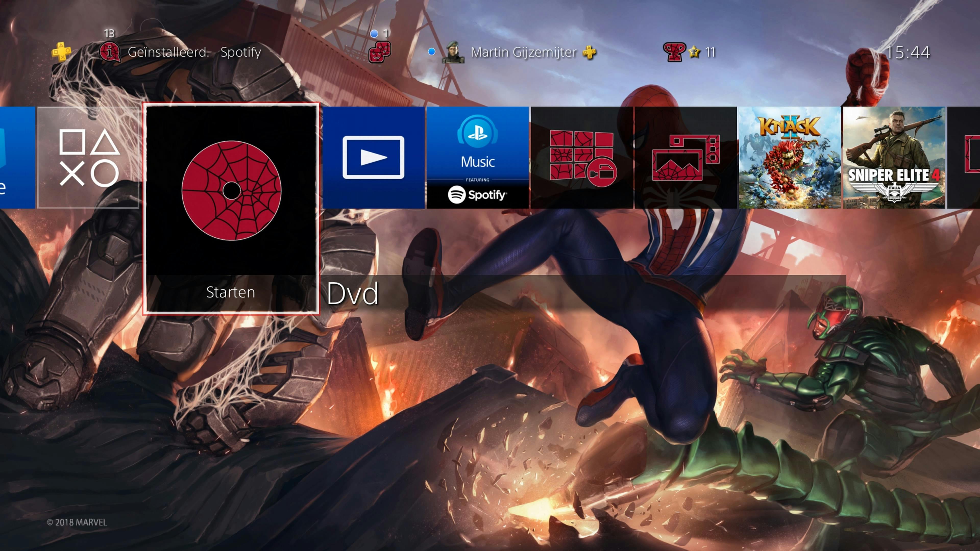Click the profile avatar picture
This screenshot has height=551, width=980.
[453, 52]
